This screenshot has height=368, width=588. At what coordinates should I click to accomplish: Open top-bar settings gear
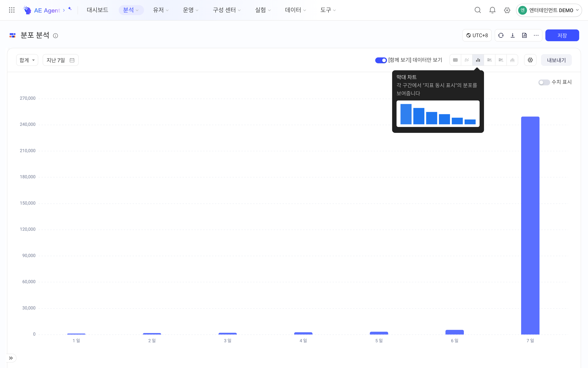507,10
